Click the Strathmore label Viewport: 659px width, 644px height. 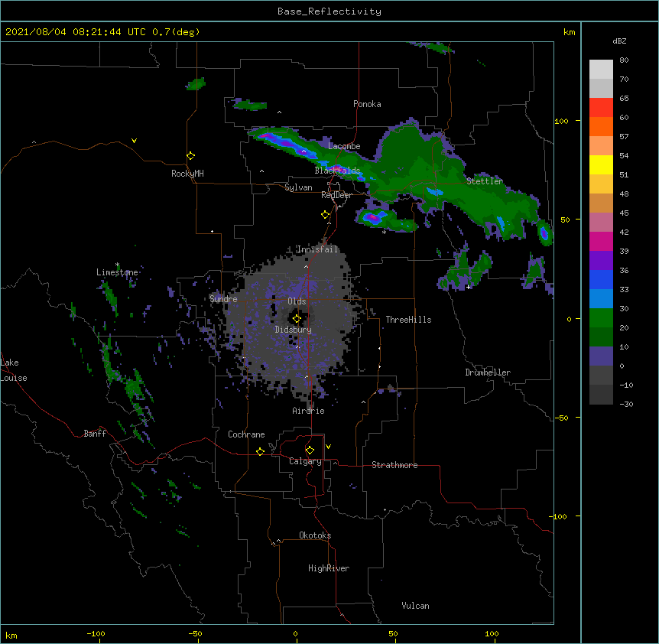(x=394, y=465)
